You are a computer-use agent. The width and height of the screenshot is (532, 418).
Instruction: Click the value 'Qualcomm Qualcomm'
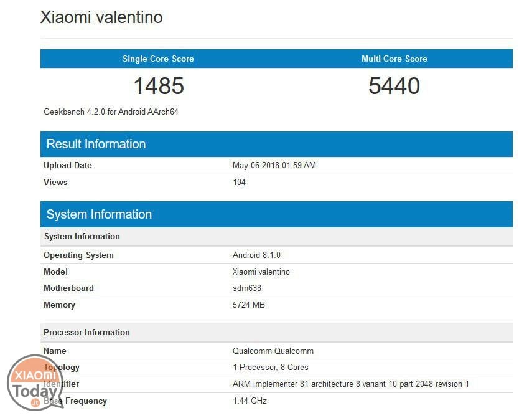(273, 351)
